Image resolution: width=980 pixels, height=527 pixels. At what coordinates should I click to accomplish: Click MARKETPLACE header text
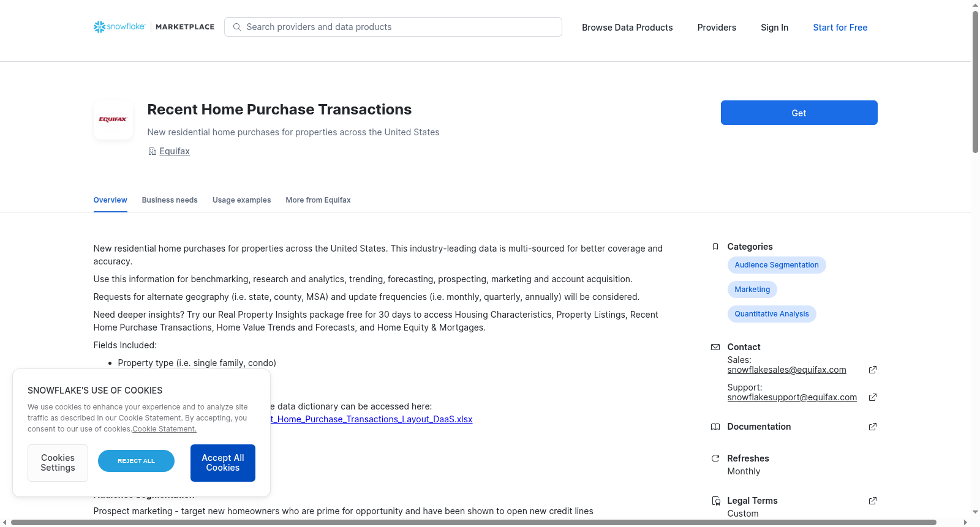(185, 27)
